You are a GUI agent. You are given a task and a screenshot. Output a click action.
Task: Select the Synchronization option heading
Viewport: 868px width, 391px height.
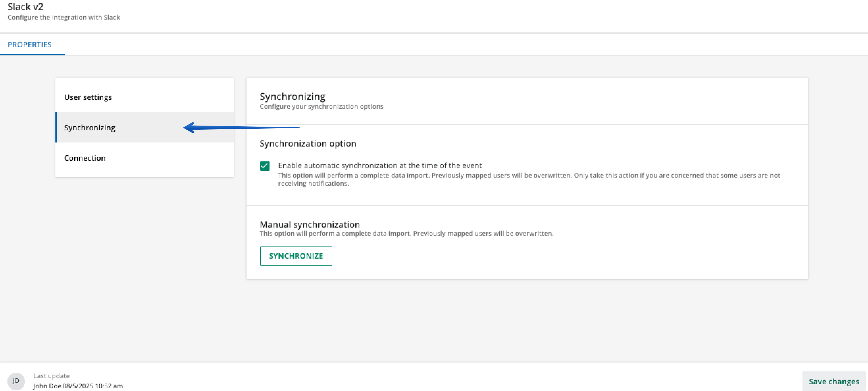(308, 143)
